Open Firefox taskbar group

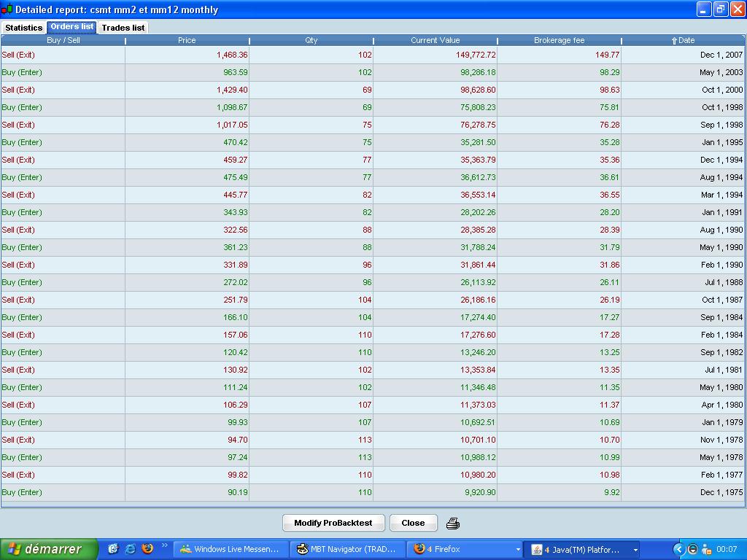pos(465,549)
